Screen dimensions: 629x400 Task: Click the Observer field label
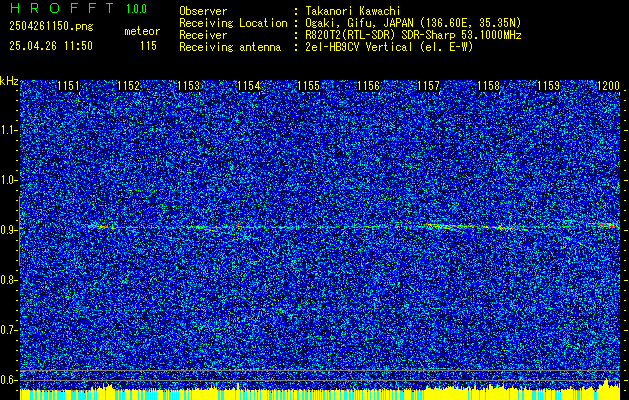coord(203,11)
